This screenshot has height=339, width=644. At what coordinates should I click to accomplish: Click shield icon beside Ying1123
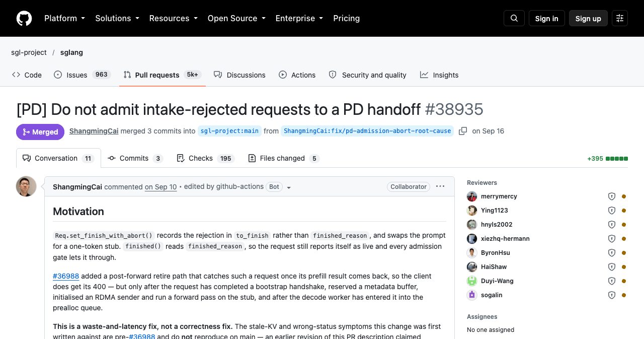pos(612,211)
